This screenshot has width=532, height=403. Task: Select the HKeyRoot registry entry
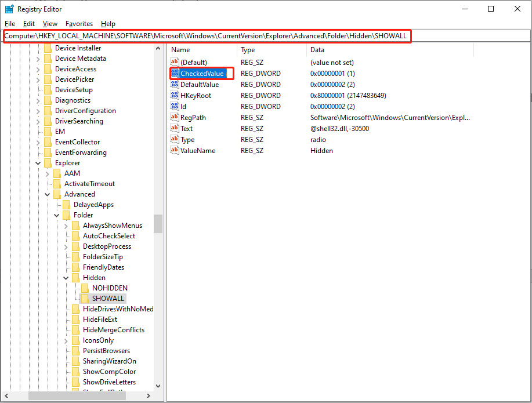[196, 95]
